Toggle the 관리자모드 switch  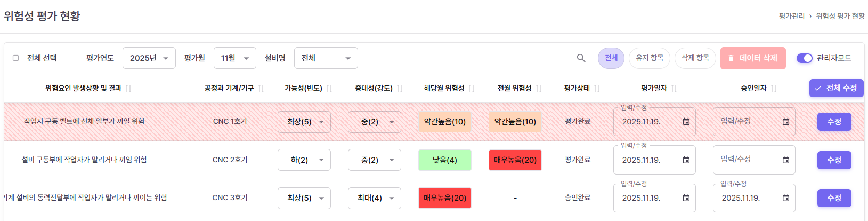click(804, 58)
